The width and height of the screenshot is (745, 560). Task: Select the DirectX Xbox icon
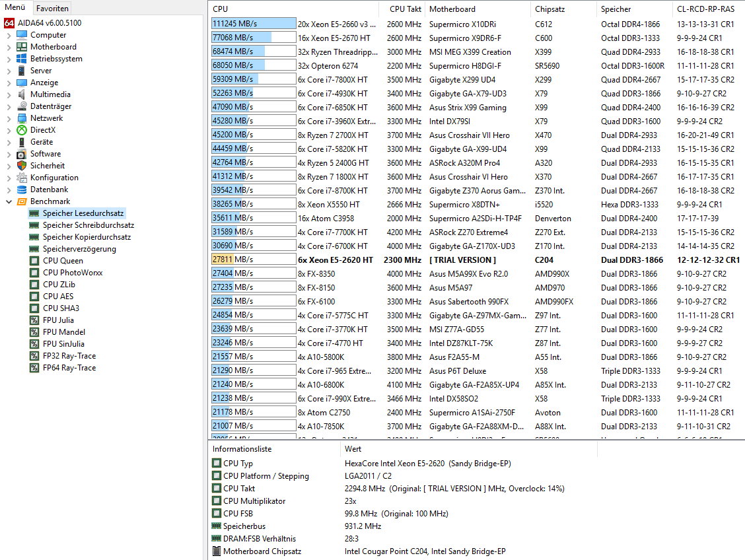pyautogui.click(x=22, y=129)
